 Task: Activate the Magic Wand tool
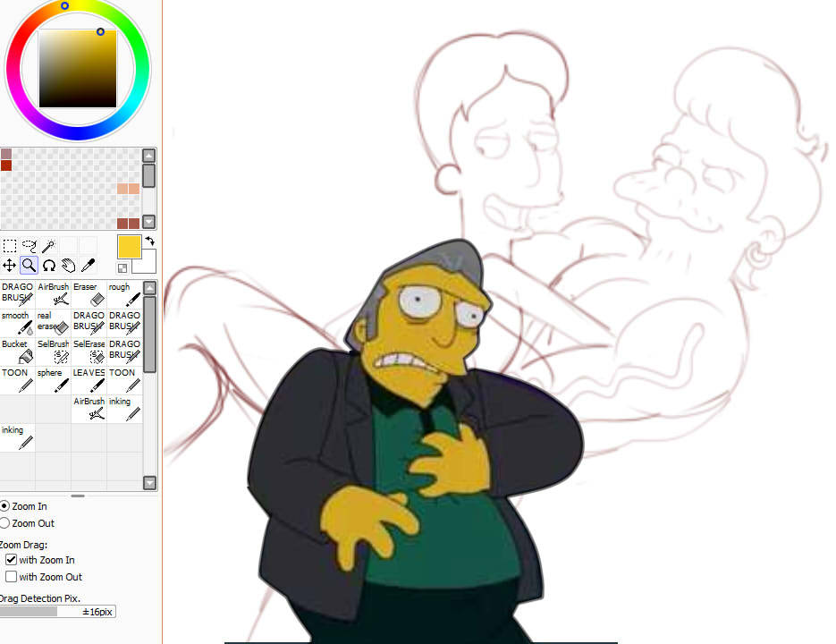[48, 246]
